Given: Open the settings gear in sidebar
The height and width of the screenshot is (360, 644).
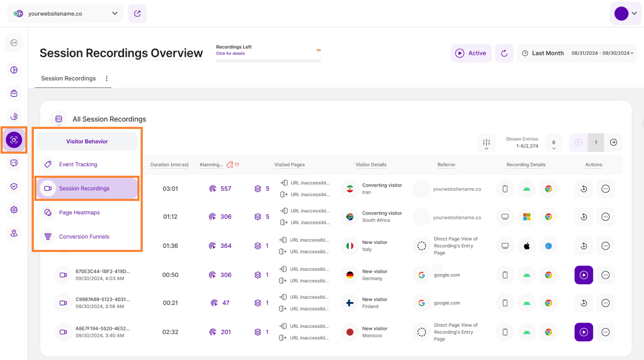Looking at the screenshot, I should pos(14,210).
